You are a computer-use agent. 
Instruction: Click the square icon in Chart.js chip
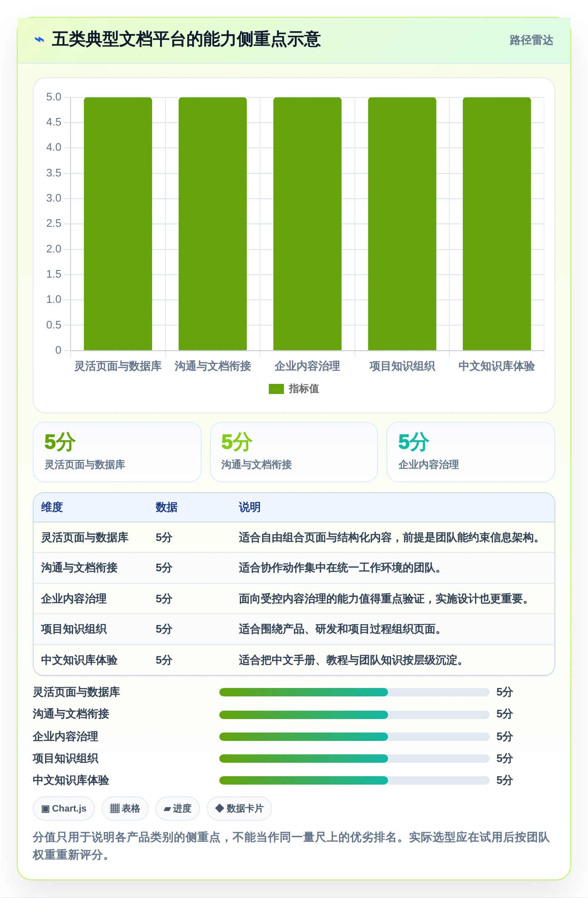[45, 809]
